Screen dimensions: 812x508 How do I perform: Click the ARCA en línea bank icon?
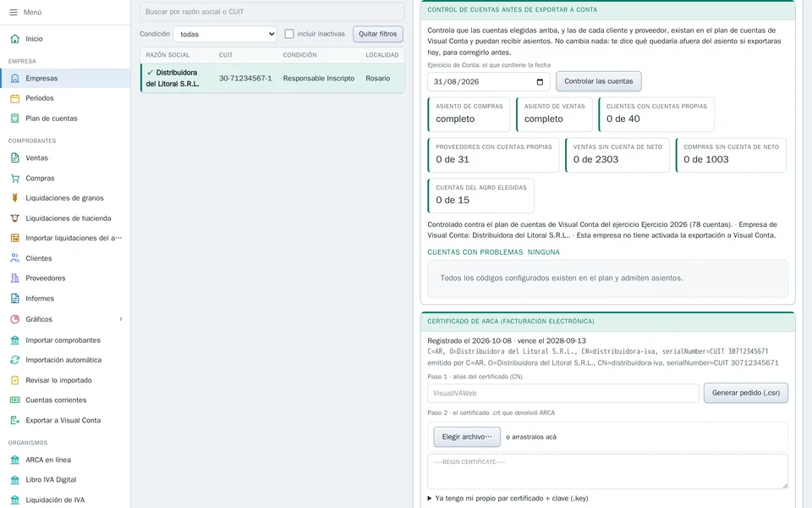click(x=15, y=459)
